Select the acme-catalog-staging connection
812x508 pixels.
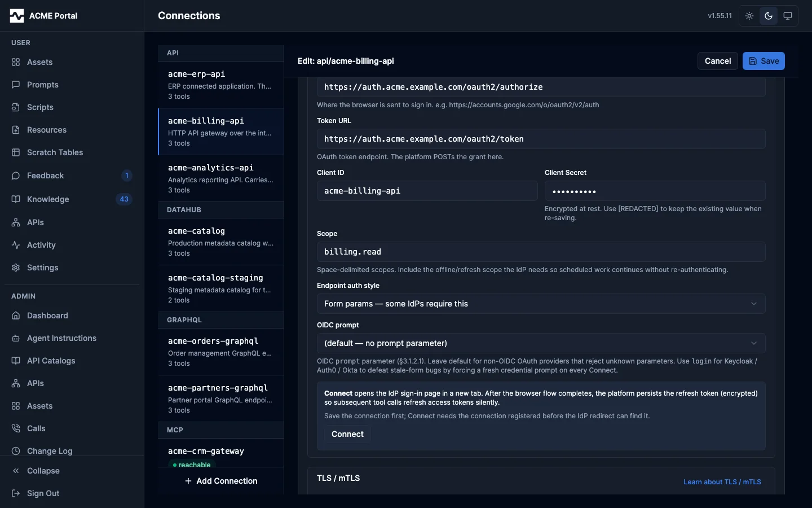tap(221, 288)
